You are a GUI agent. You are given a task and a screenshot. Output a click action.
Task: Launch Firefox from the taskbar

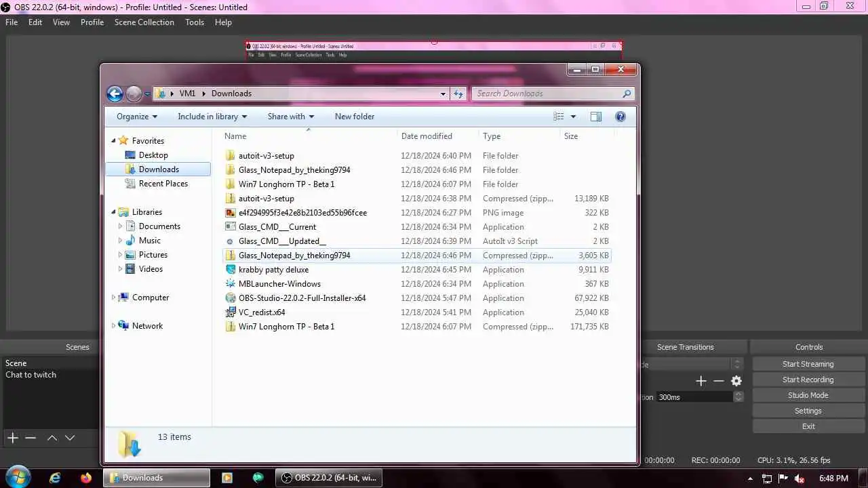coord(86,478)
